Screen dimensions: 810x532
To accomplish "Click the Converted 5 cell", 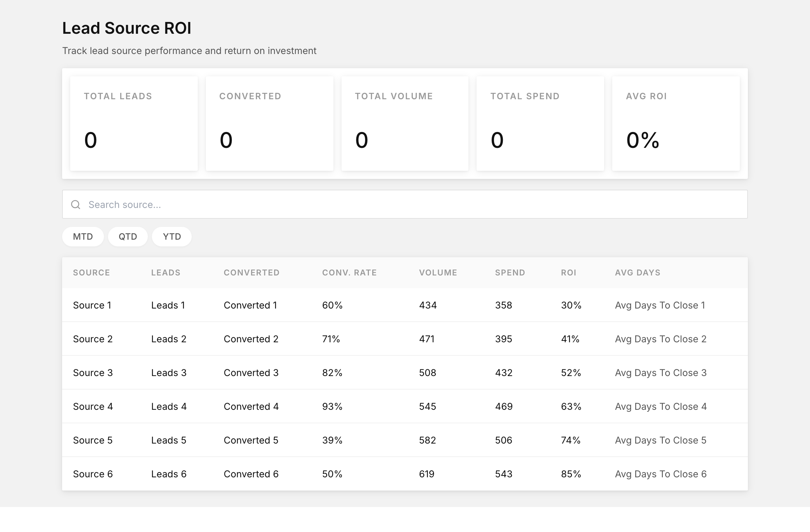I will (251, 440).
